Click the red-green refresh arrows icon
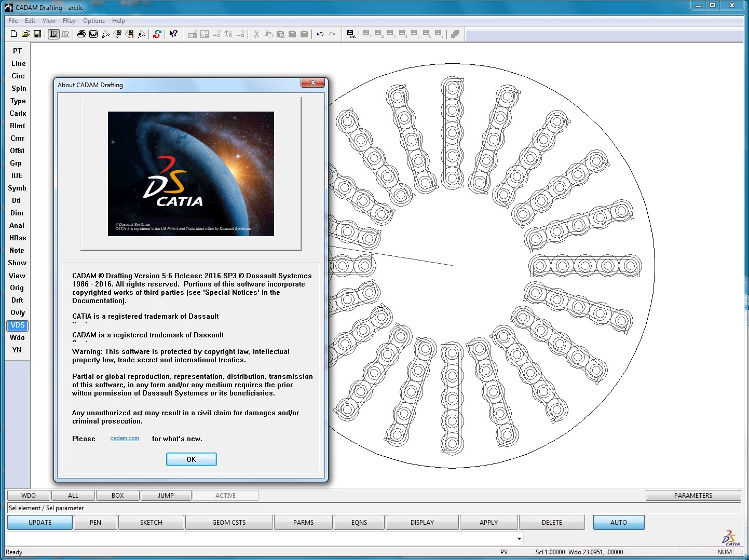 coord(157,34)
